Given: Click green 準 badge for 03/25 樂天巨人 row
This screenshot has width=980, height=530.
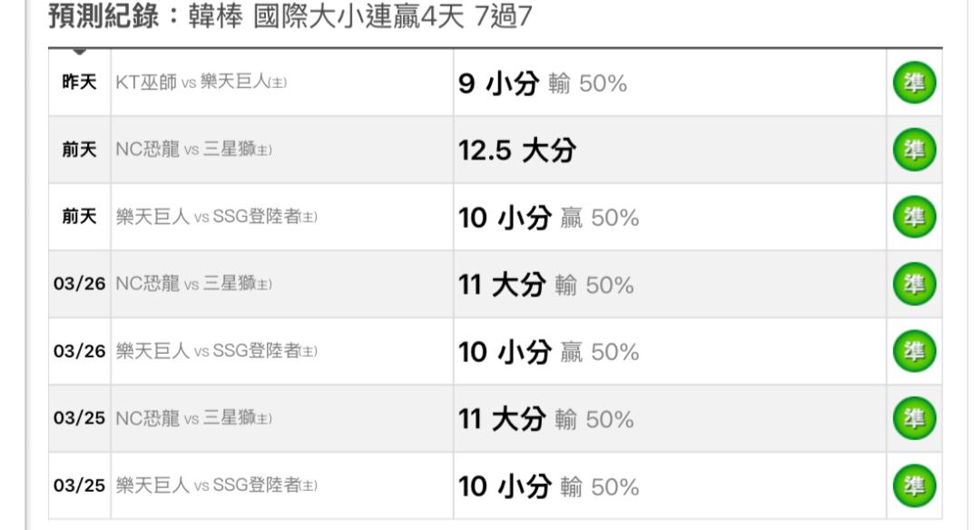Looking at the screenshot, I should point(914,486).
